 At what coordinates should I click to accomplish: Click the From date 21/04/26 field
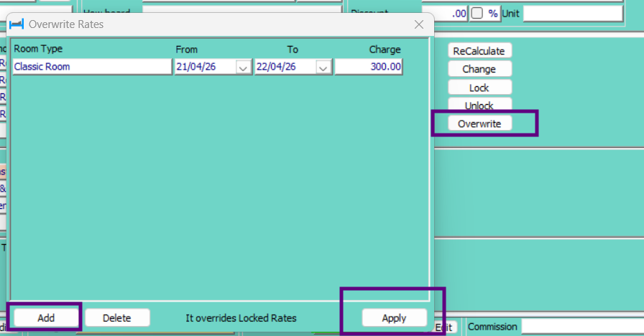click(x=206, y=67)
